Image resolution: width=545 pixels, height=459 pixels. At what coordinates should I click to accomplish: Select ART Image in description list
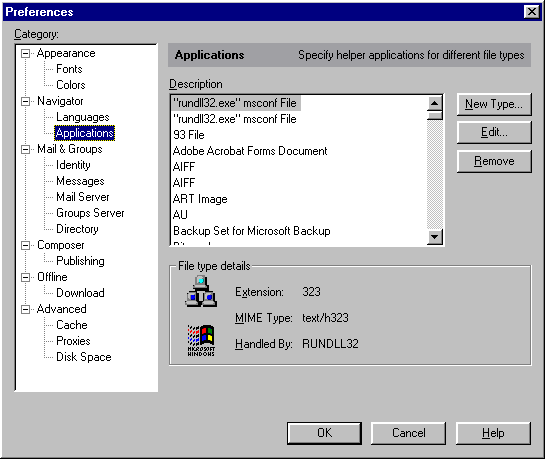click(x=200, y=199)
